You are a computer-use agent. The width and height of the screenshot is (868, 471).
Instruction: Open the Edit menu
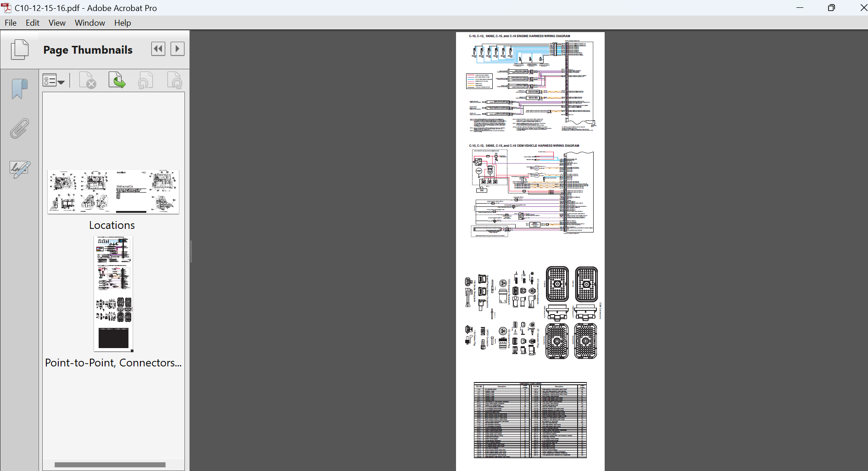[33, 23]
